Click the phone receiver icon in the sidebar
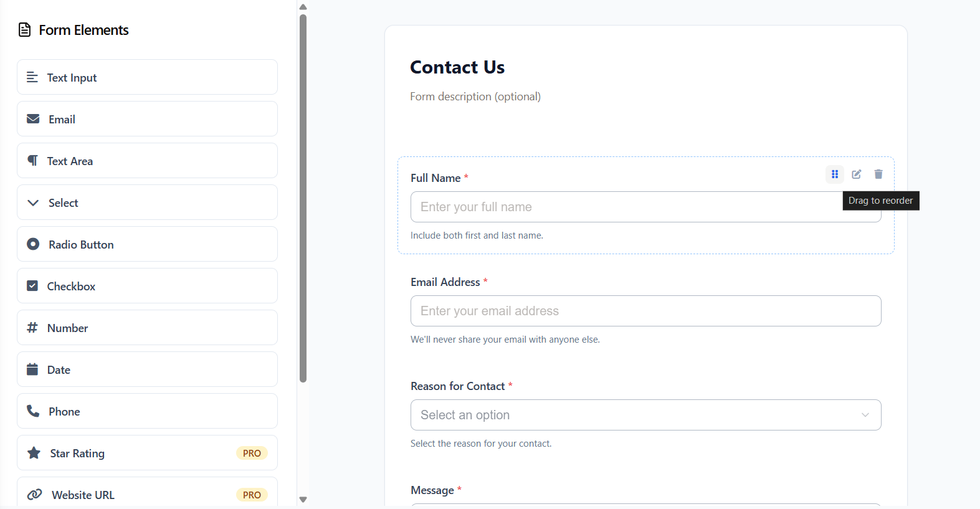 [x=32, y=411]
